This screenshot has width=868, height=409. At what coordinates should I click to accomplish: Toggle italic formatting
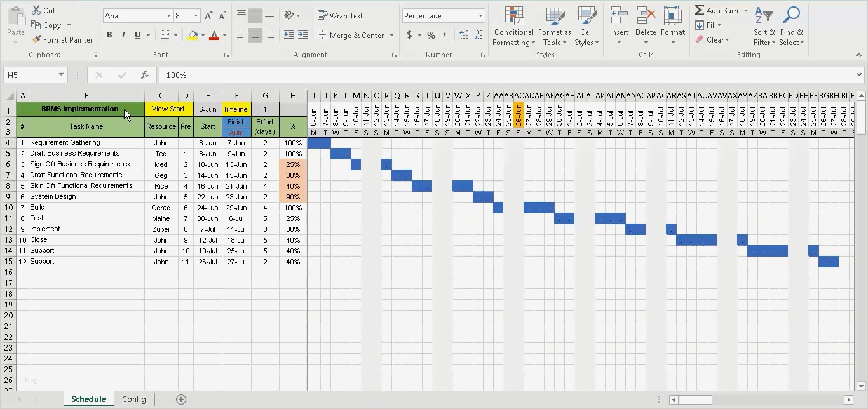[x=123, y=35]
